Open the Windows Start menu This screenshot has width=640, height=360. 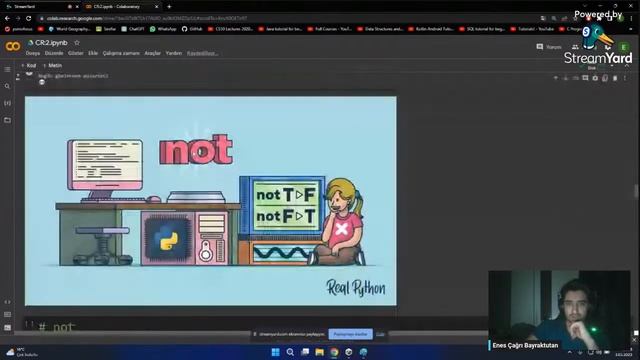pyautogui.click(x=276, y=352)
